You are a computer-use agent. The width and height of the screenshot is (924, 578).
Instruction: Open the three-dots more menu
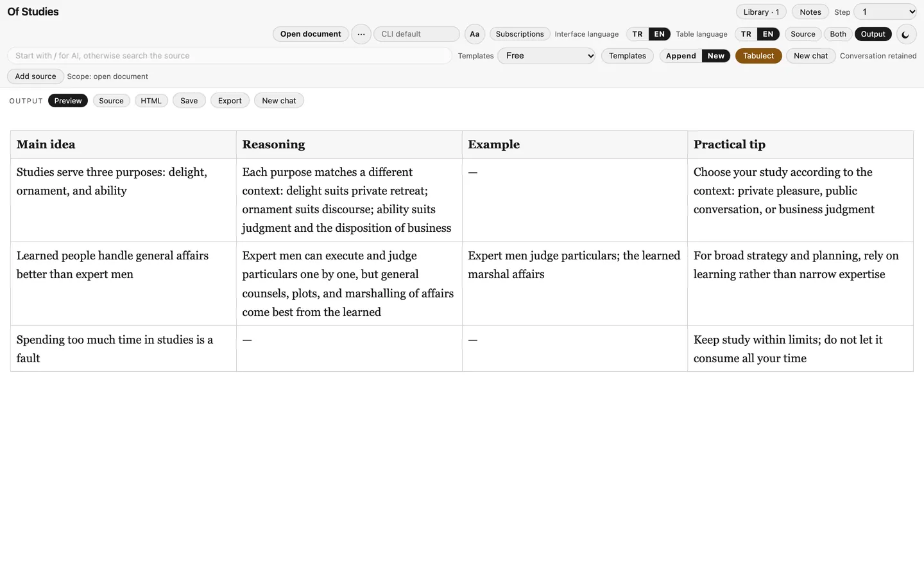click(x=361, y=34)
